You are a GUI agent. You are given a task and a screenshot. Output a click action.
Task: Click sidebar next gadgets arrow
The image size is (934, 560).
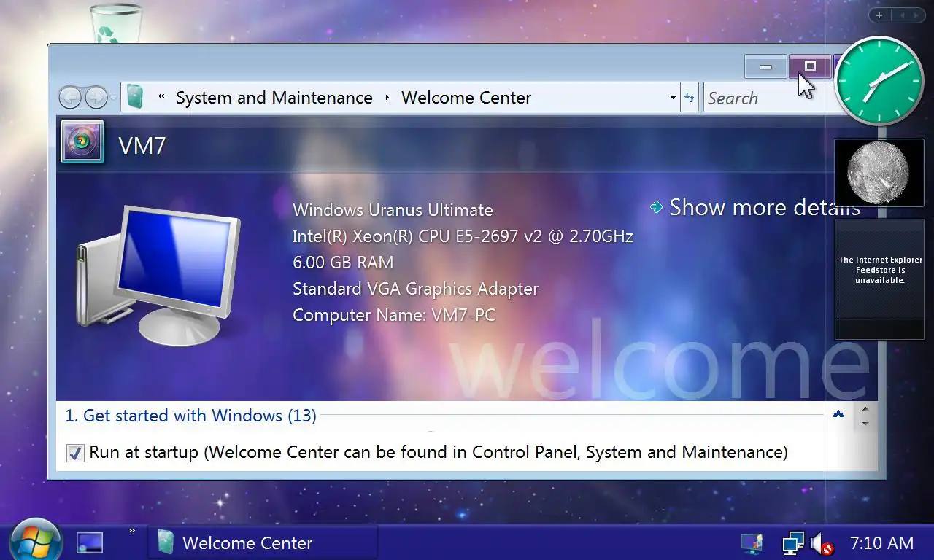point(916,15)
